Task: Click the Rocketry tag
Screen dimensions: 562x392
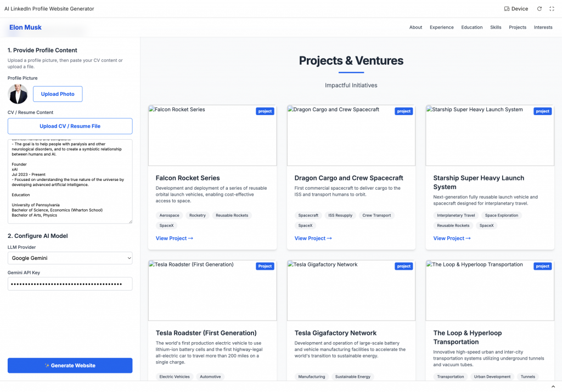Action: pyautogui.click(x=198, y=215)
